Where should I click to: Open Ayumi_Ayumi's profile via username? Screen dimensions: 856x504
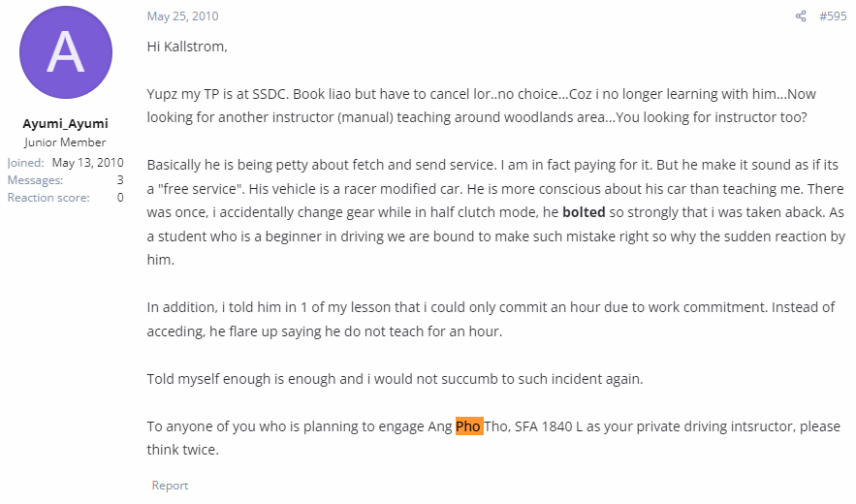[66, 123]
